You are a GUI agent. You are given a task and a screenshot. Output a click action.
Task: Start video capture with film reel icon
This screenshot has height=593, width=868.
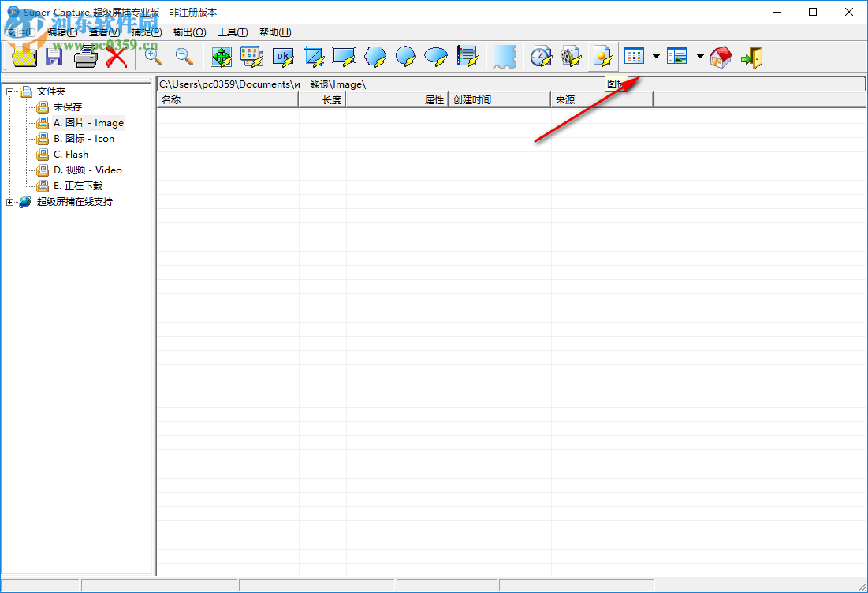tap(571, 57)
